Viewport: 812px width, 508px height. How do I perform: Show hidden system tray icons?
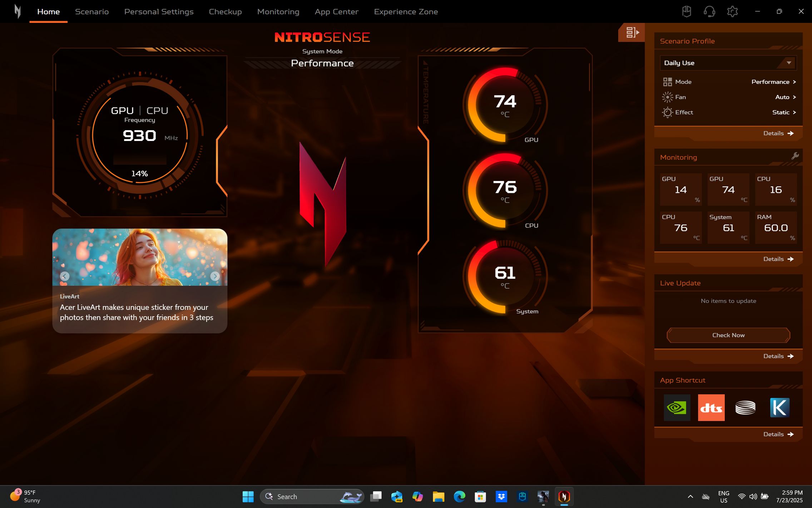pos(690,497)
